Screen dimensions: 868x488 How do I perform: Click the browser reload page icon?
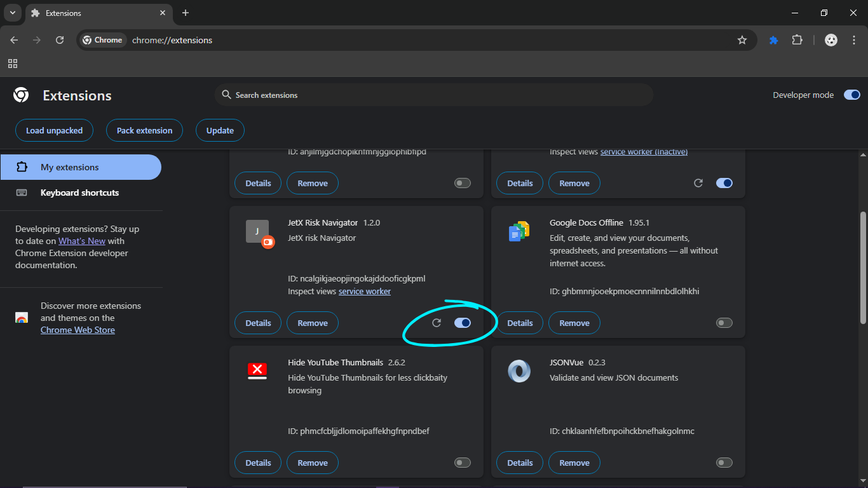pyautogui.click(x=60, y=40)
